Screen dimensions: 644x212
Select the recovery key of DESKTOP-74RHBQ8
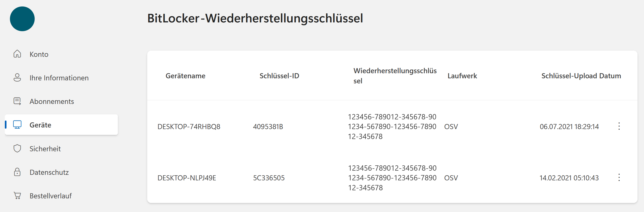(x=392, y=127)
